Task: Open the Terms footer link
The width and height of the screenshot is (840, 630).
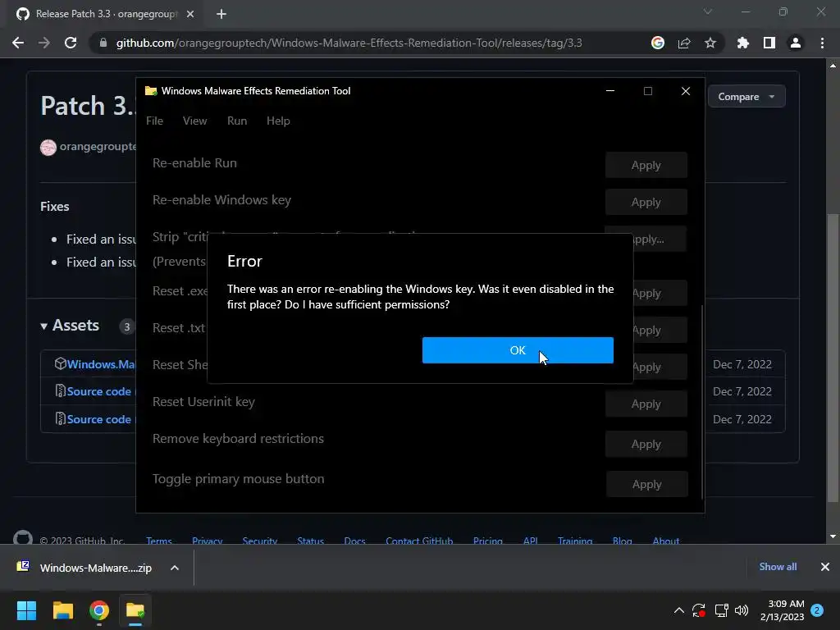Action: 158,541
